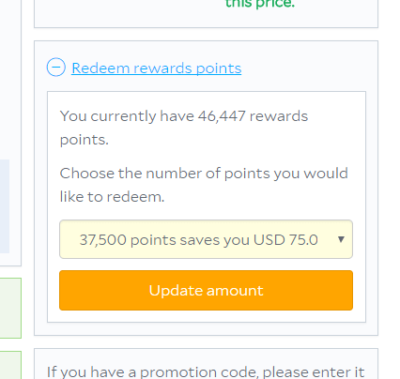The image size is (400, 379).
Task: Select the 37,500 points saves USD 75.0 option
Action: click(199, 240)
